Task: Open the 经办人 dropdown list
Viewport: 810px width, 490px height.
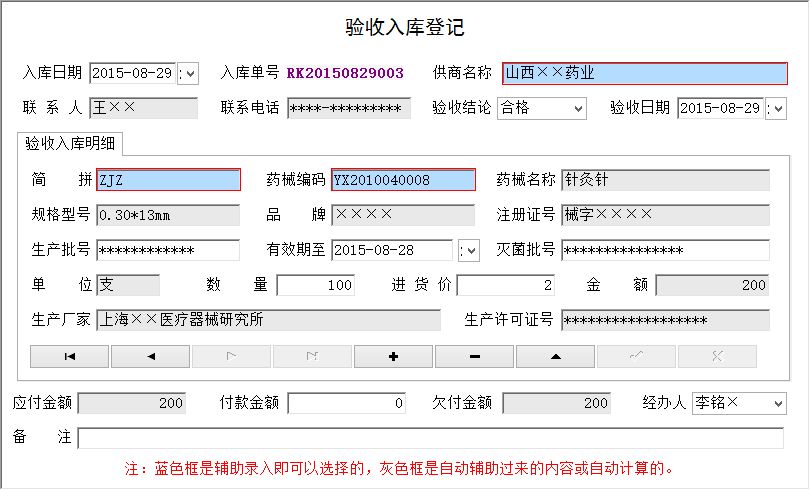Action: pos(776,403)
